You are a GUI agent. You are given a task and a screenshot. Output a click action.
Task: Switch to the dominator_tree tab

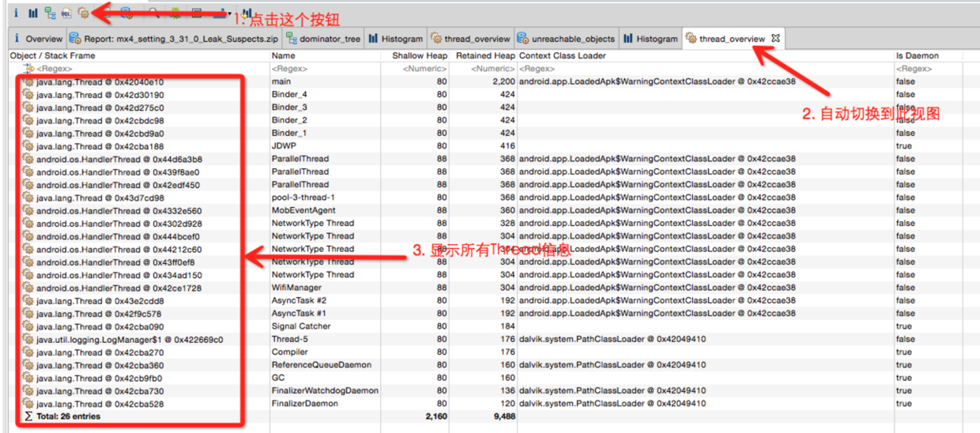[x=321, y=39]
